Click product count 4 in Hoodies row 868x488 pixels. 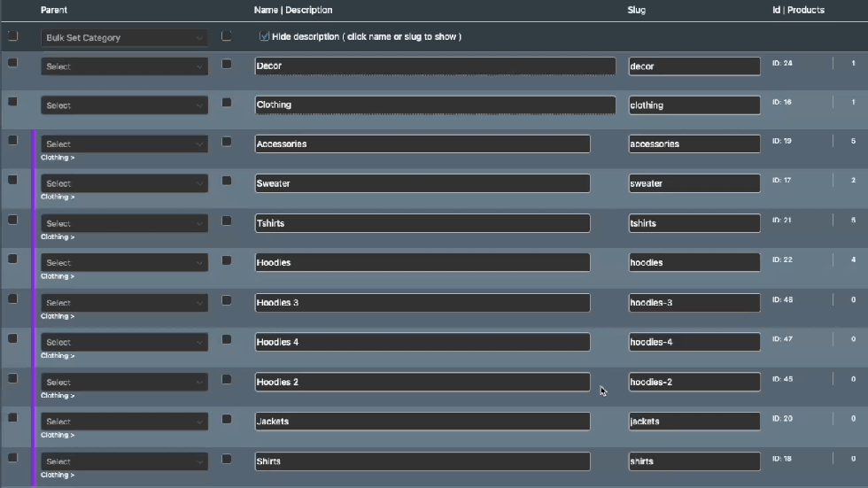click(853, 259)
